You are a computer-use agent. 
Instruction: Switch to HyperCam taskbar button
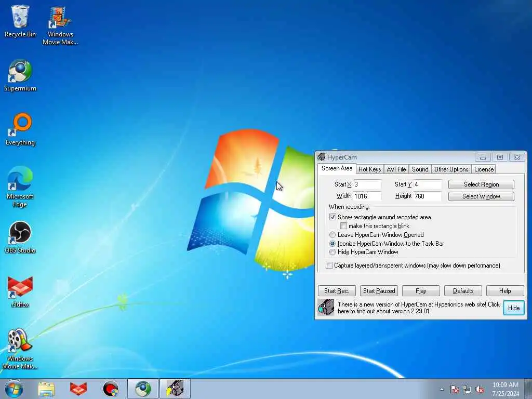175,389
